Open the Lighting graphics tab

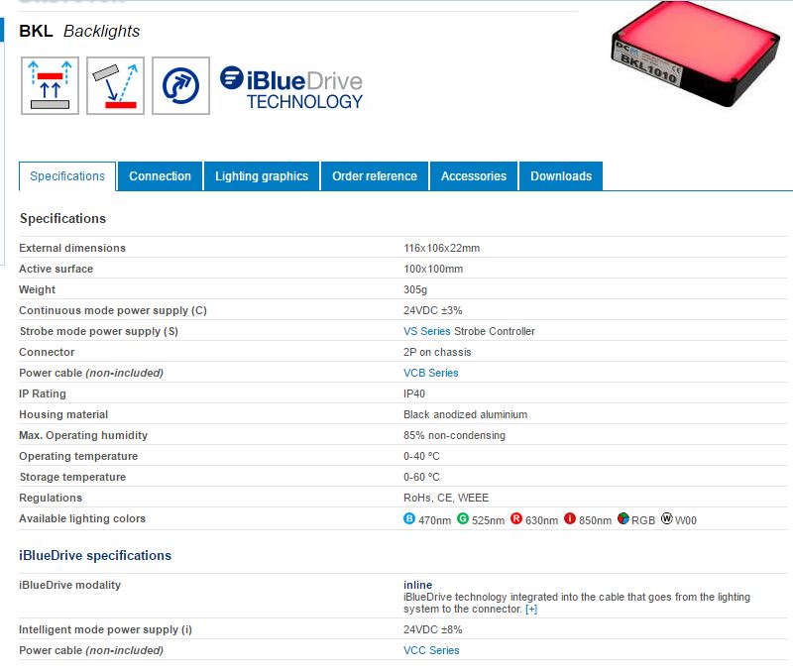[262, 176]
